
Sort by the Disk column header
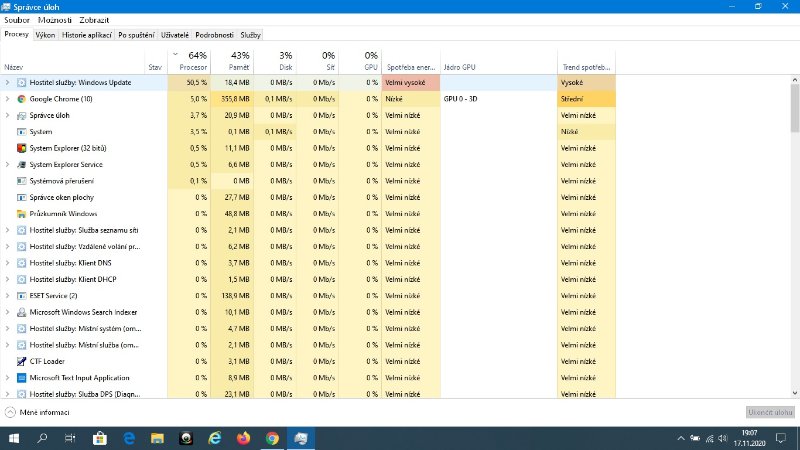[x=274, y=61]
